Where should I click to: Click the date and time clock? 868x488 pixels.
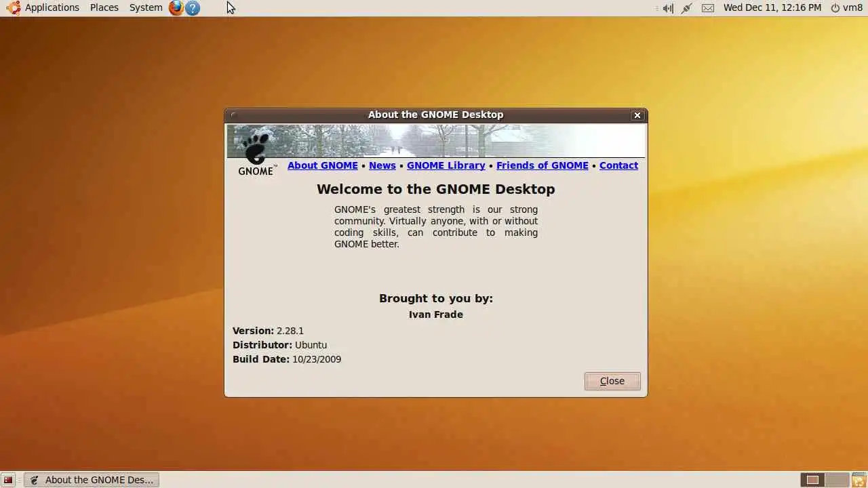772,7
